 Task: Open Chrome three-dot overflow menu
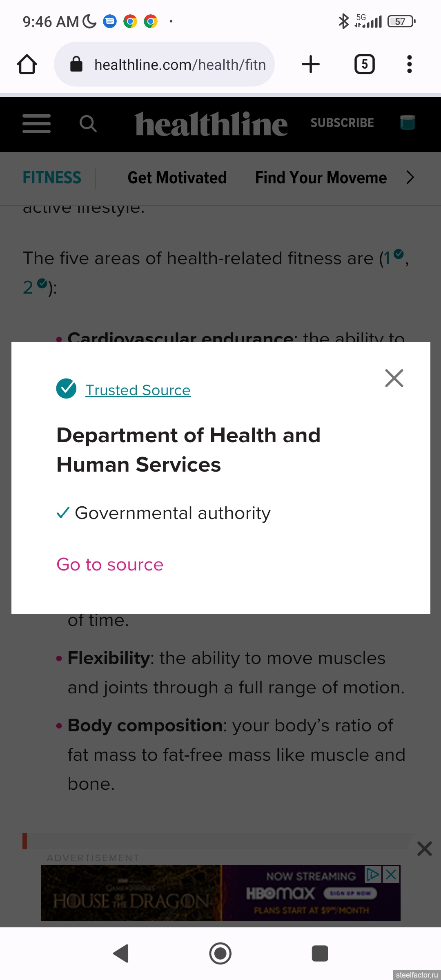409,65
